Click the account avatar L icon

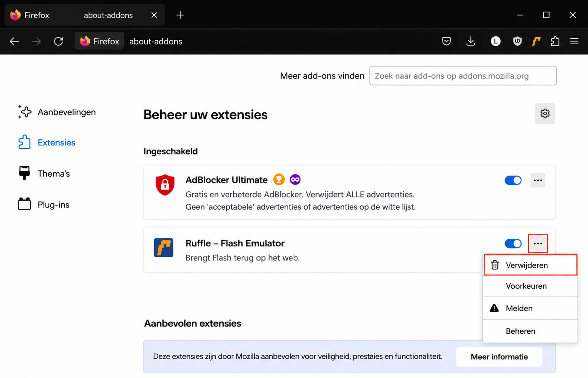tap(496, 41)
